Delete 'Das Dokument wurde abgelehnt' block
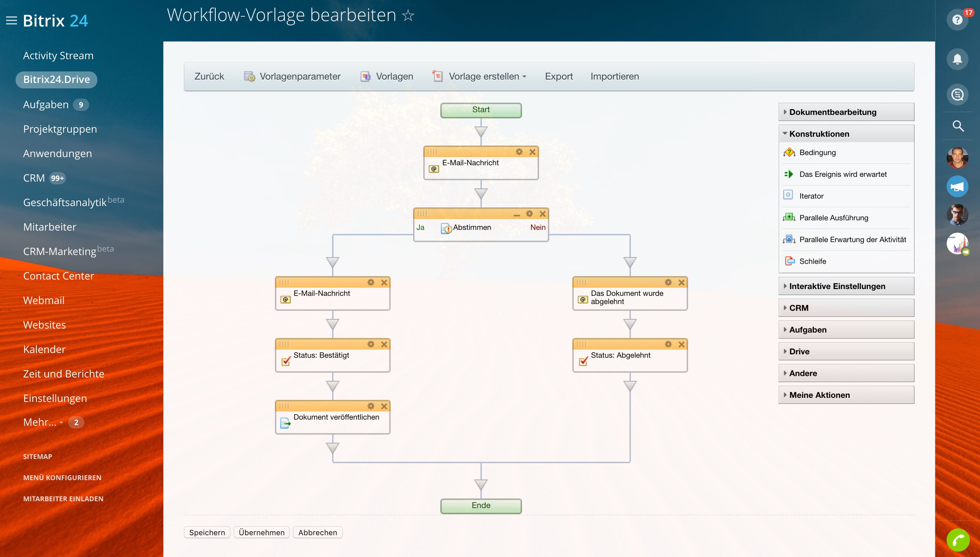980x557 pixels. (681, 282)
